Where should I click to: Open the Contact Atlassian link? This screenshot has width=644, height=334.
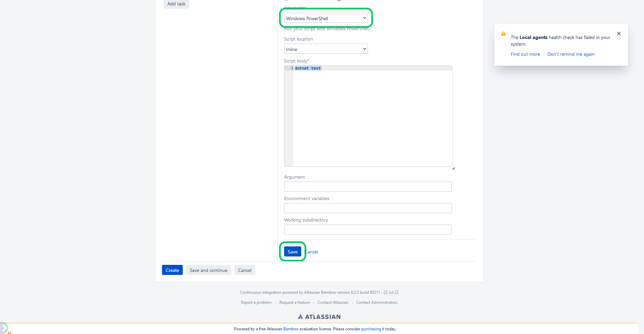tap(333, 302)
